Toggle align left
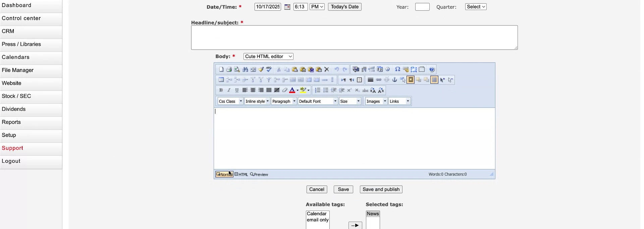Viewport: 644px width, 229px height. [245, 90]
